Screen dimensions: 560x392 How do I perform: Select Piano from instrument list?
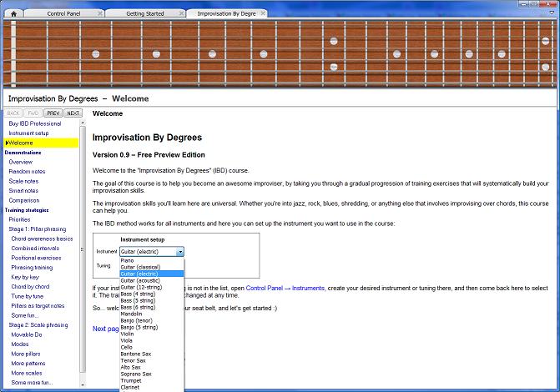(128, 259)
